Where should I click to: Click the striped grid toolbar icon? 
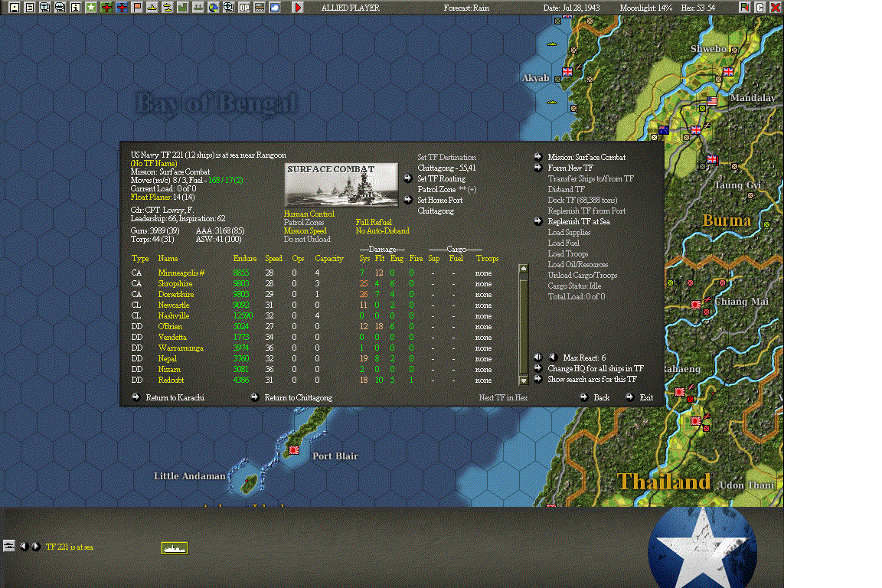click(260, 8)
